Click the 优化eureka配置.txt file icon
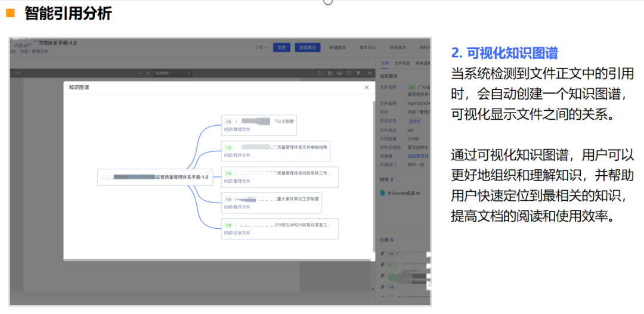 pos(383,192)
